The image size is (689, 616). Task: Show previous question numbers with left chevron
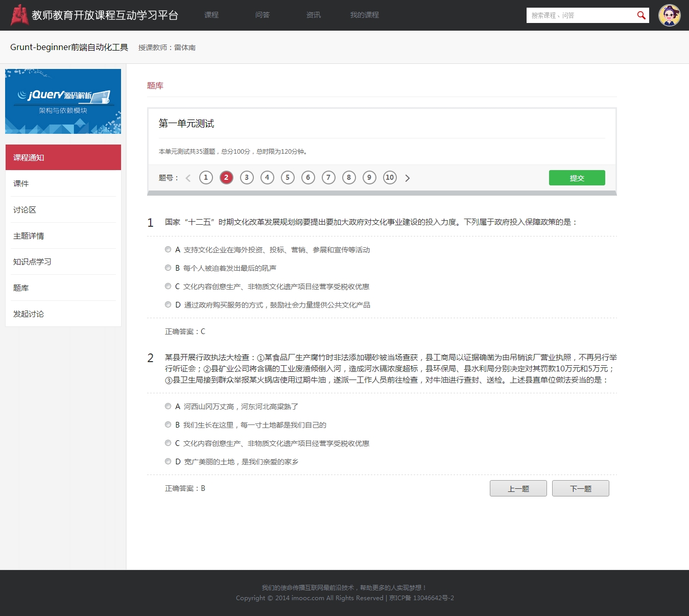[x=188, y=178]
